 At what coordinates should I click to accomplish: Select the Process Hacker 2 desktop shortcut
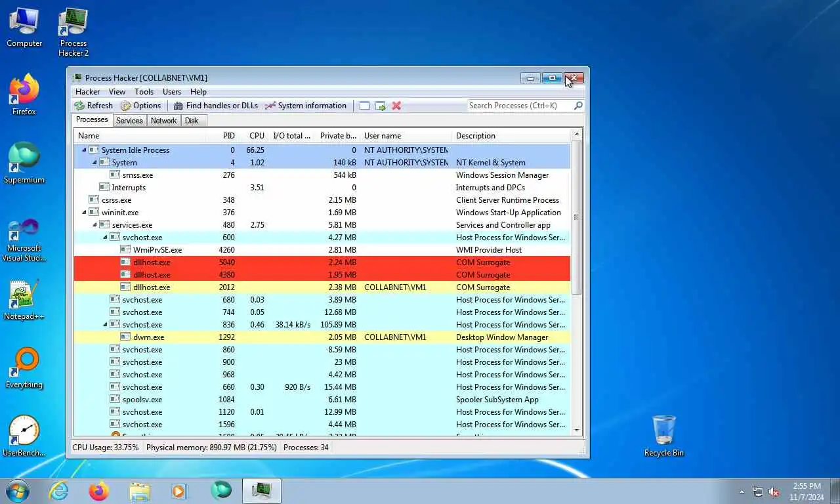73,33
